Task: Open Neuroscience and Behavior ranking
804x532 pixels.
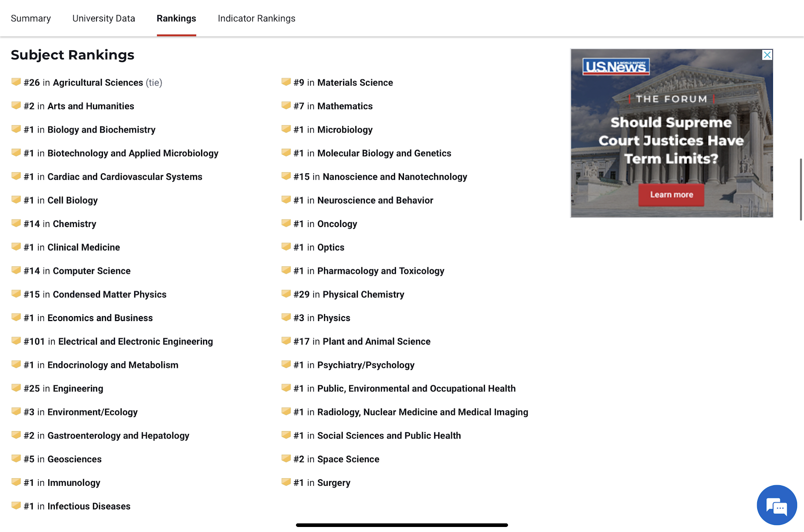Action: pyautogui.click(x=375, y=200)
